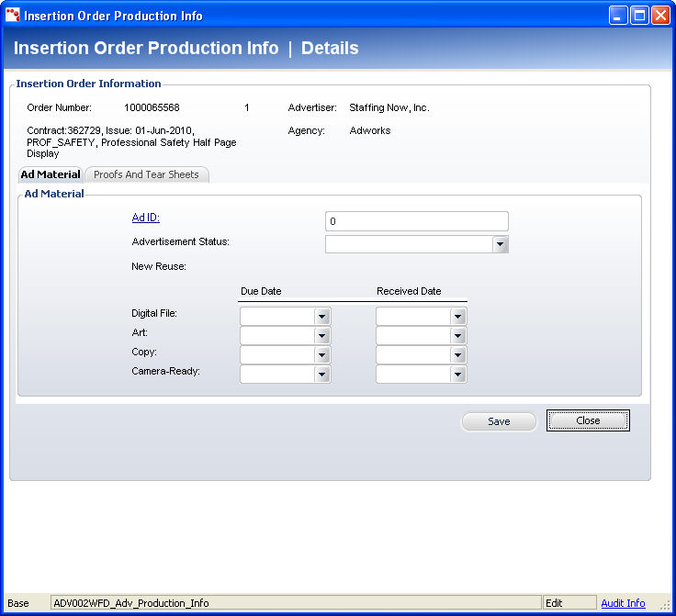Expand the Camera-Ready Received Date dropdown
The image size is (676, 616).
[x=458, y=375]
